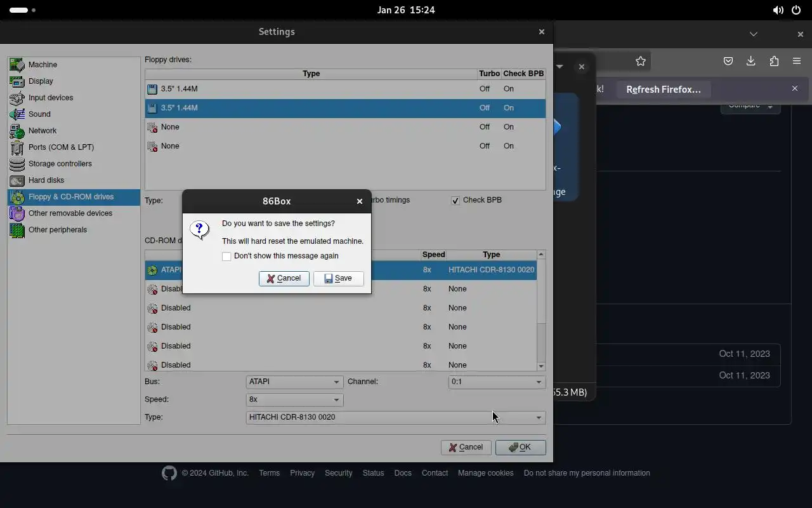
Task: Tick Don't show this message again
Action: click(x=226, y=257)
